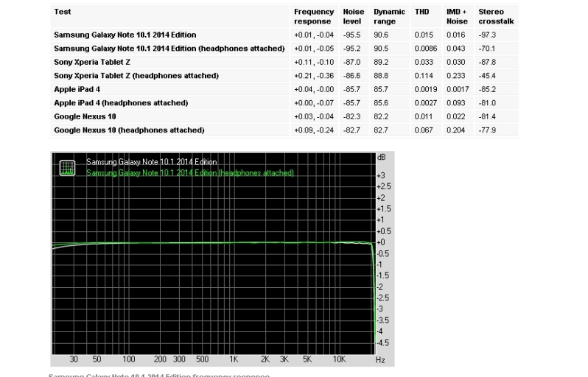588x377 pixels.
Task: Click the 0.011 THD value
Action: point(424,116)
